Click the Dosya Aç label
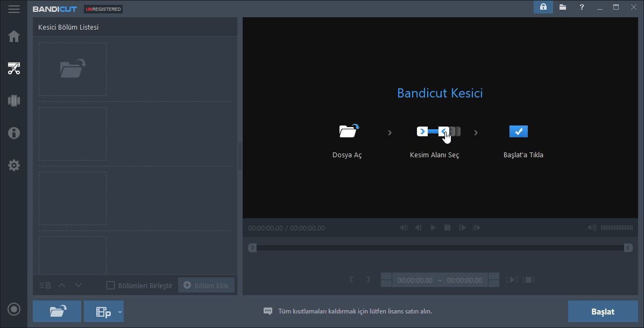The image size is (644, 328). [x=347, y=155]
